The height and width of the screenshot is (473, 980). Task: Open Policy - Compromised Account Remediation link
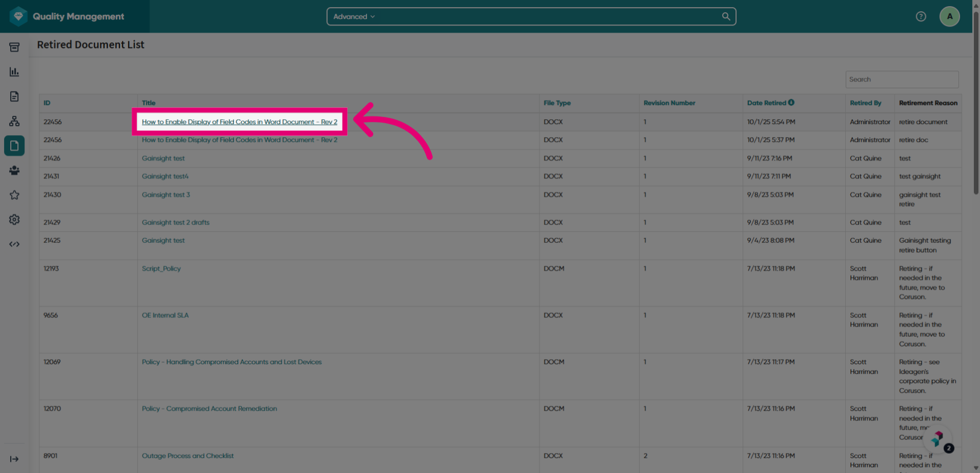click(209, 409)
